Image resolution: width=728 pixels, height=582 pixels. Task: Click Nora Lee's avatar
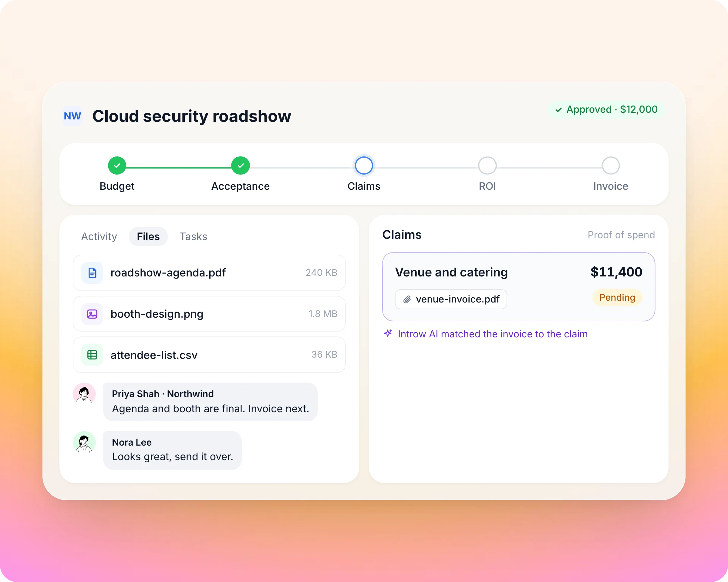click(84, 442)
